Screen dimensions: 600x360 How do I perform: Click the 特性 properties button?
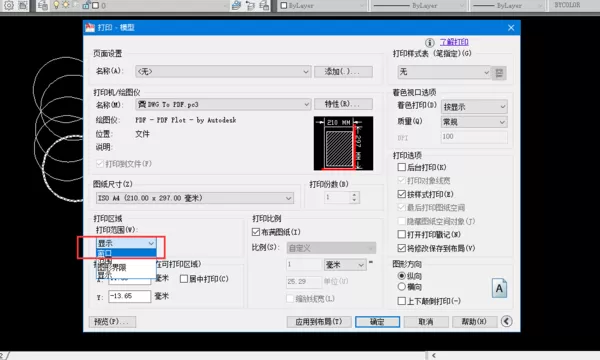coord(343,104)
